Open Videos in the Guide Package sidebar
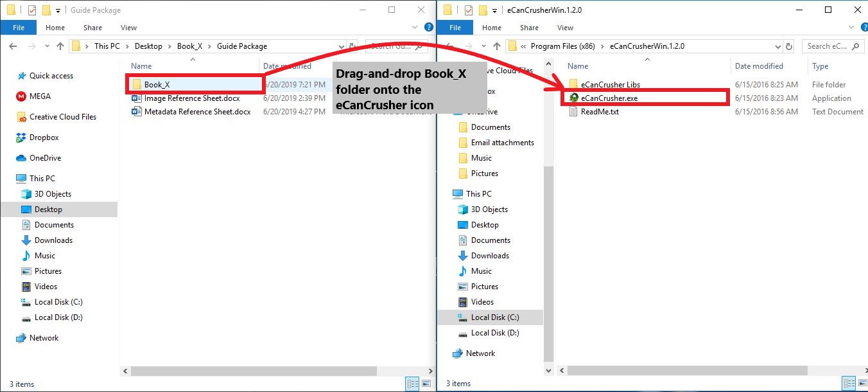 (x=39, y=287)
